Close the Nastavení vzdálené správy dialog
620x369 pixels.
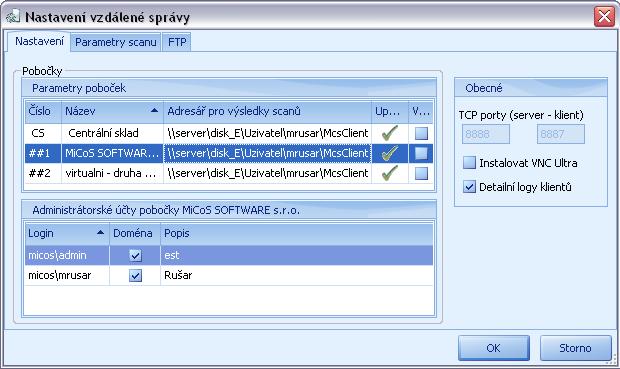point(604,17)
